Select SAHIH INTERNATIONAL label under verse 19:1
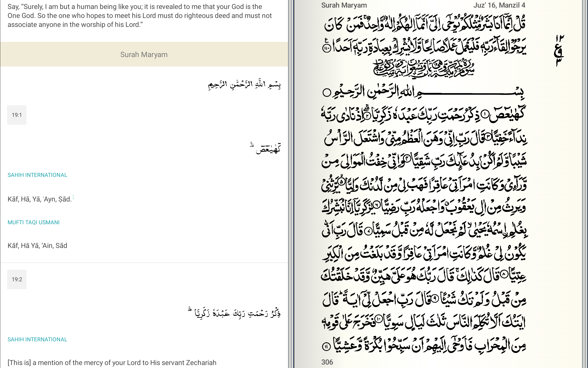 [37, 175]
